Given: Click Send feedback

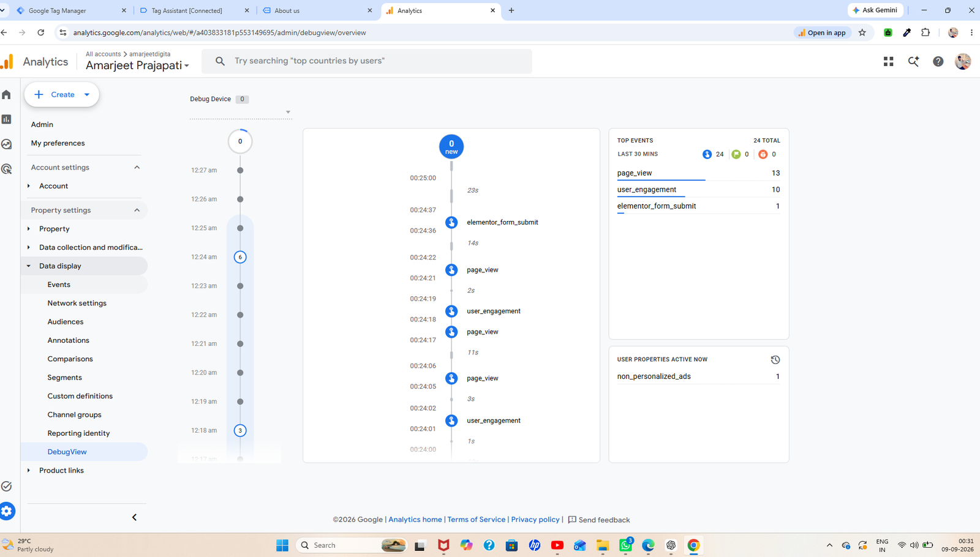Looking at the screenshot, I should click(x=598, y=520).
